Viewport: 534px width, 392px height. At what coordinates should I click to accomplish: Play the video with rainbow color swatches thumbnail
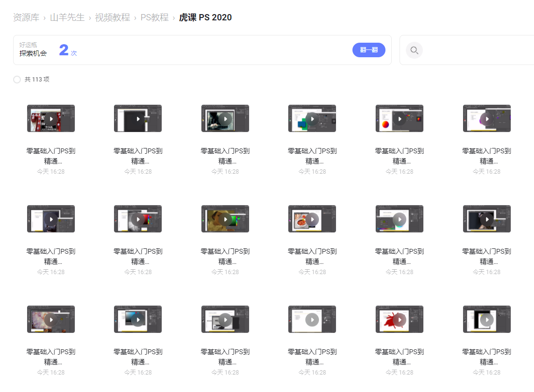(x=399, y=219)
